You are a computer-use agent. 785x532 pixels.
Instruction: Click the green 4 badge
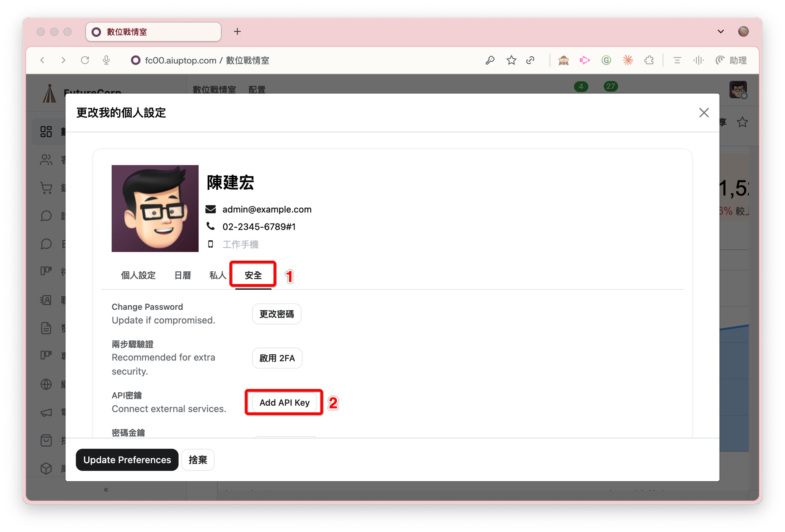tap(581, 87)
